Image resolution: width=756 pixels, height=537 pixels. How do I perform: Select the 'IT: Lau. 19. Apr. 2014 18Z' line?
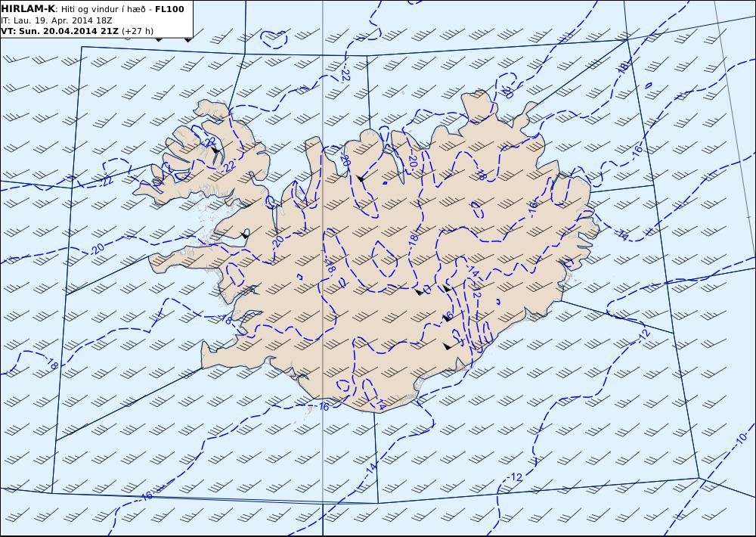[57, 20]
